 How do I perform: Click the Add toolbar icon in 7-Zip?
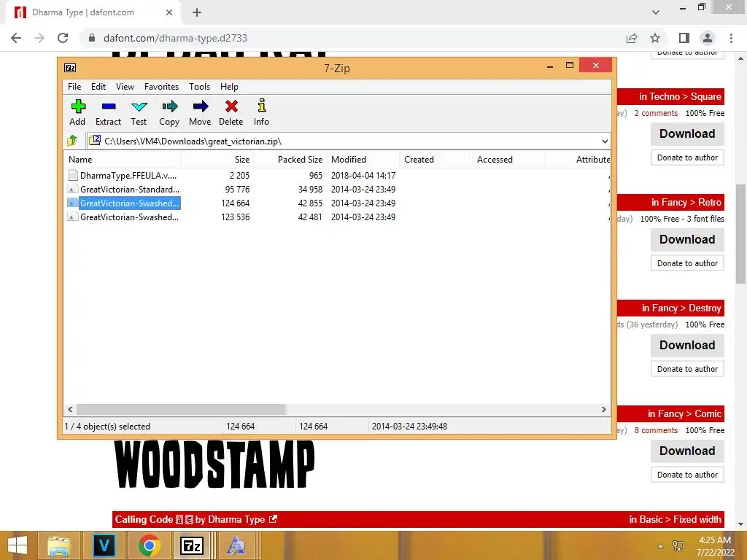(77, 112)
